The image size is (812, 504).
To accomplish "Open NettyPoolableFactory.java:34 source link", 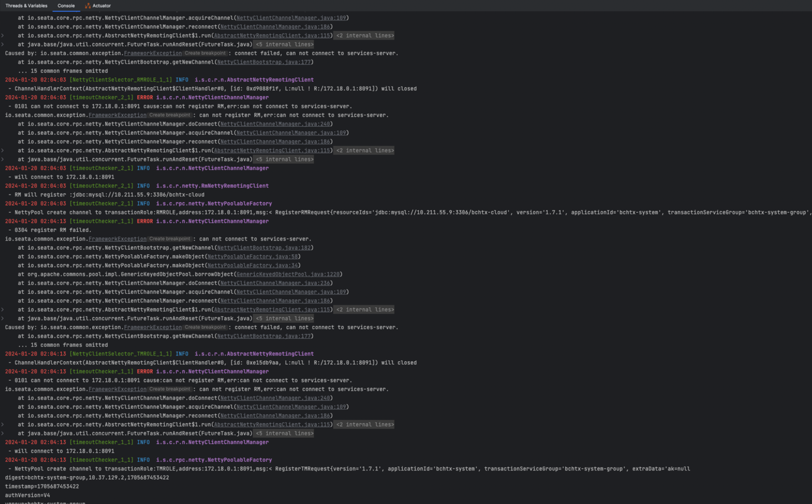I will 253,265.
